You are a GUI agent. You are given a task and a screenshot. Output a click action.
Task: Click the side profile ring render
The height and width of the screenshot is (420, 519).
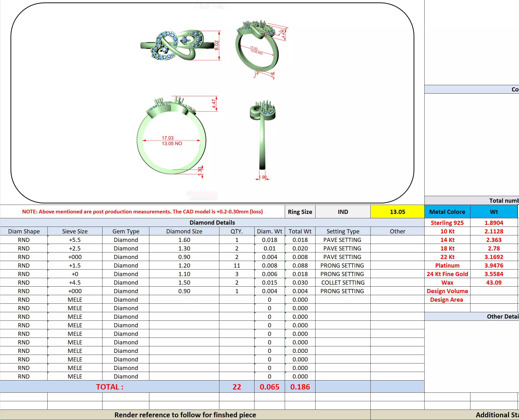[x=262, y=137]
